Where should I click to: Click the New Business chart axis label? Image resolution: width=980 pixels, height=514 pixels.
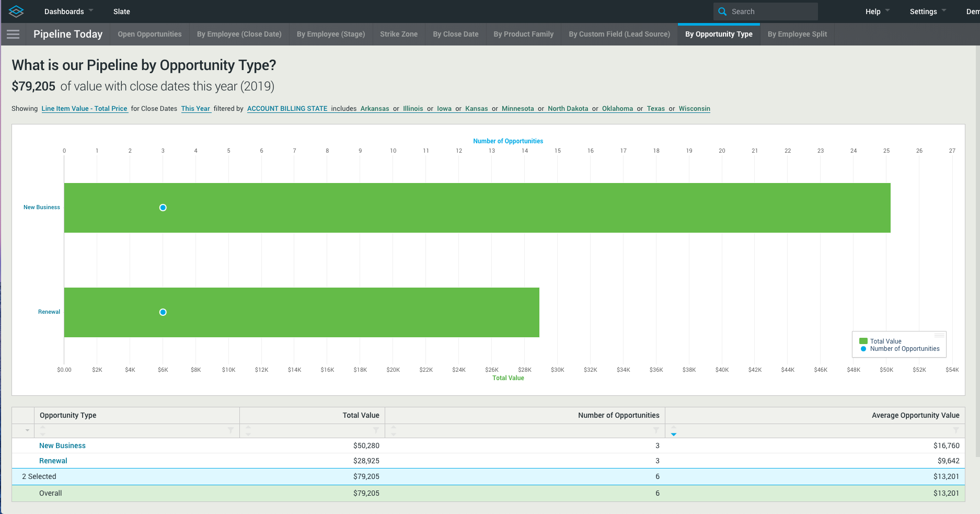[42, 208]
